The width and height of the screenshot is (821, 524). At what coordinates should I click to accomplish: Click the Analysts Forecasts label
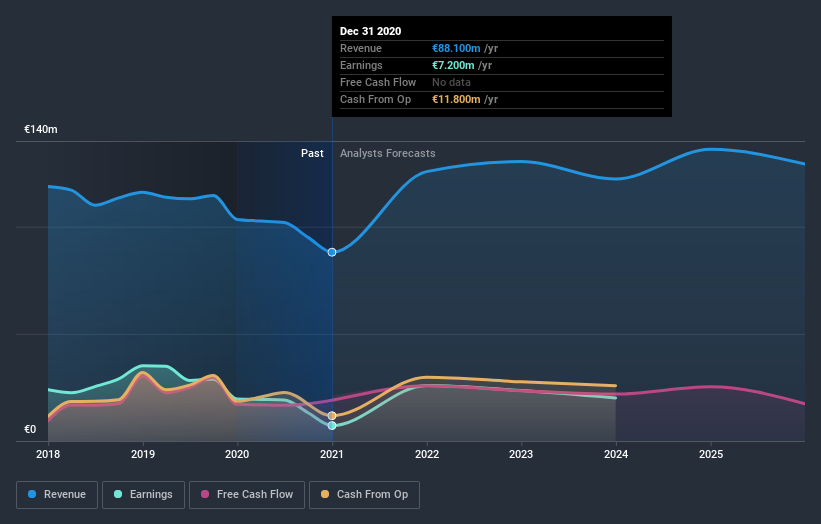tap(387, 153)
